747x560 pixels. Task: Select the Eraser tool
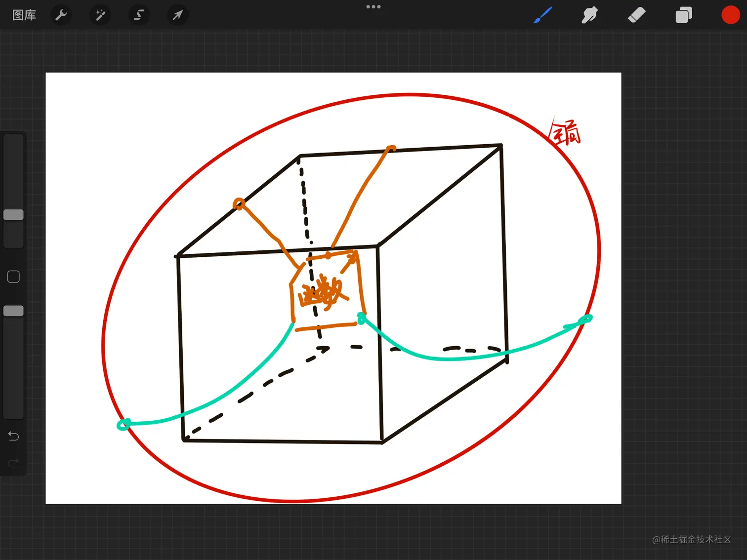(637, 15)
